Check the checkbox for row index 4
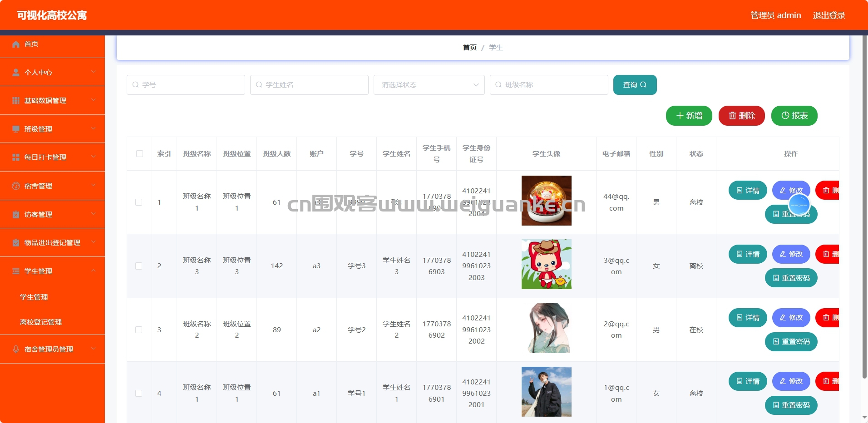Viewport: 868px width, 423px height. tap(139, 393)
